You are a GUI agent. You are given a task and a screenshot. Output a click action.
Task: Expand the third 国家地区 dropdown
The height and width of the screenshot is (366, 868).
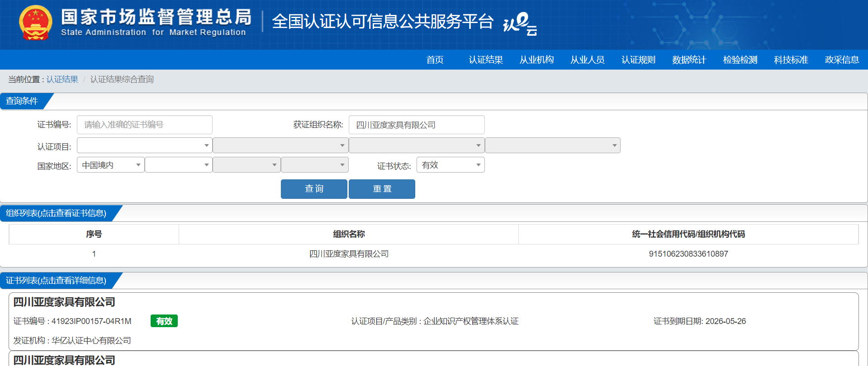click(247, 165)
